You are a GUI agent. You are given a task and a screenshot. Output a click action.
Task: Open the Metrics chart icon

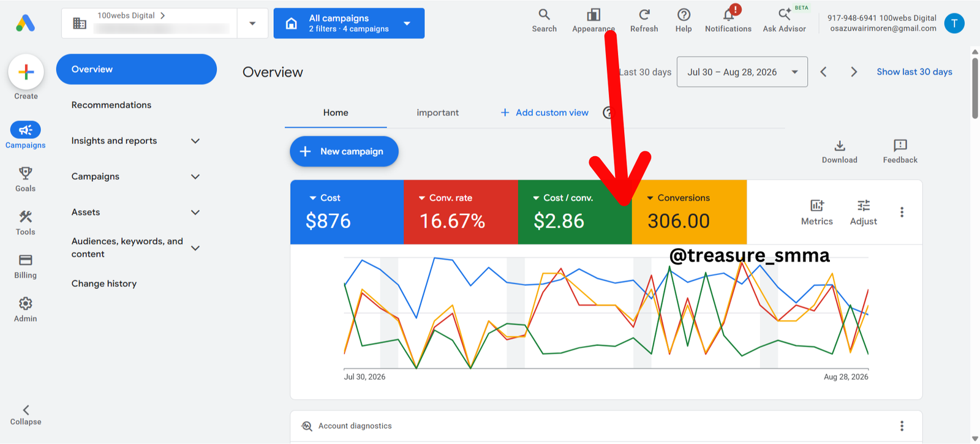[817, 205]
